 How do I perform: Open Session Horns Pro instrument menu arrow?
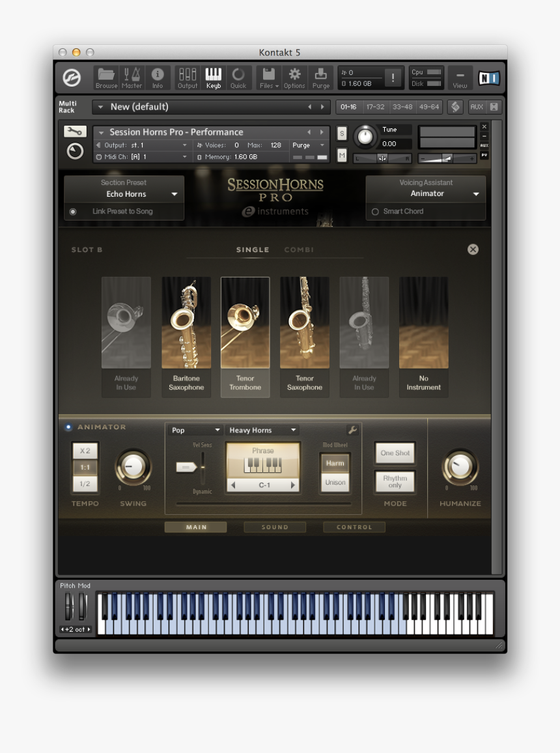tap(101, 132)
